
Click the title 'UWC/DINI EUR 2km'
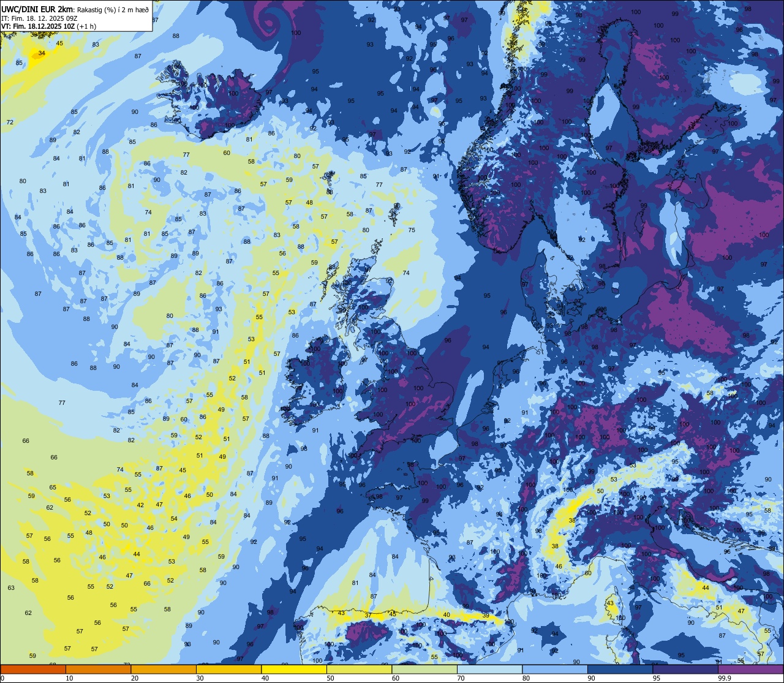click(37, 9)
